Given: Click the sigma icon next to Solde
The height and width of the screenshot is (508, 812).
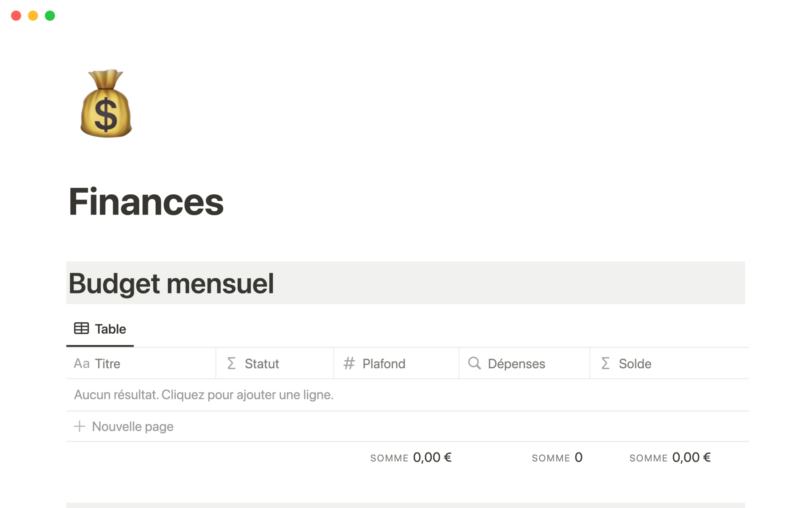Looking at the screenshot, I should click(605, 363).
